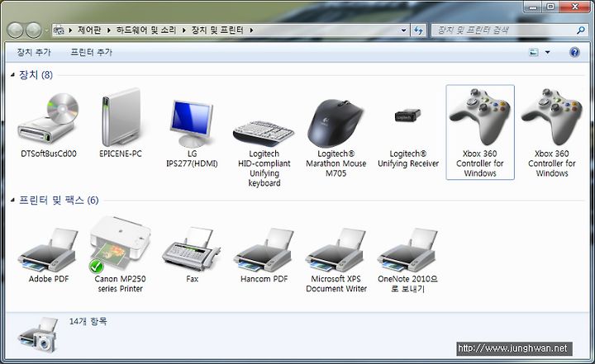Click the control panel icon in address bar
Screen dimensions: 595x364
click(x=59, y=30)
